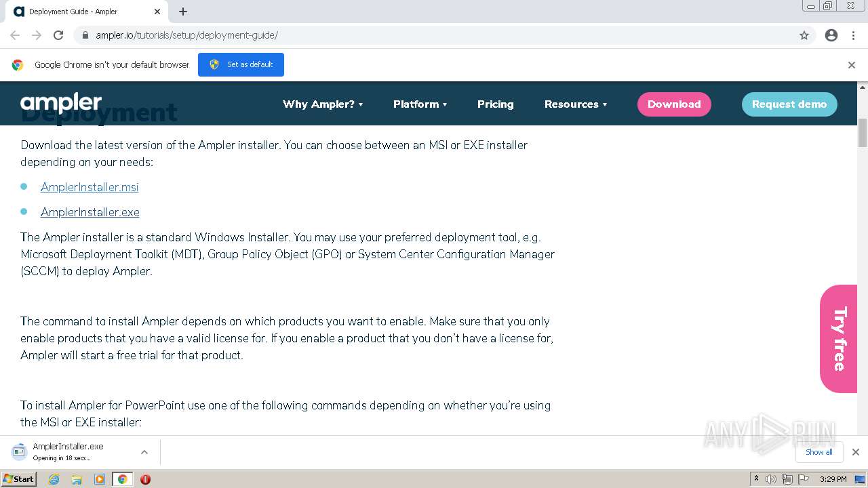This screenshot has width=868, height=488.
Task: Expand the Platform menu
Action: coord(420,104)
